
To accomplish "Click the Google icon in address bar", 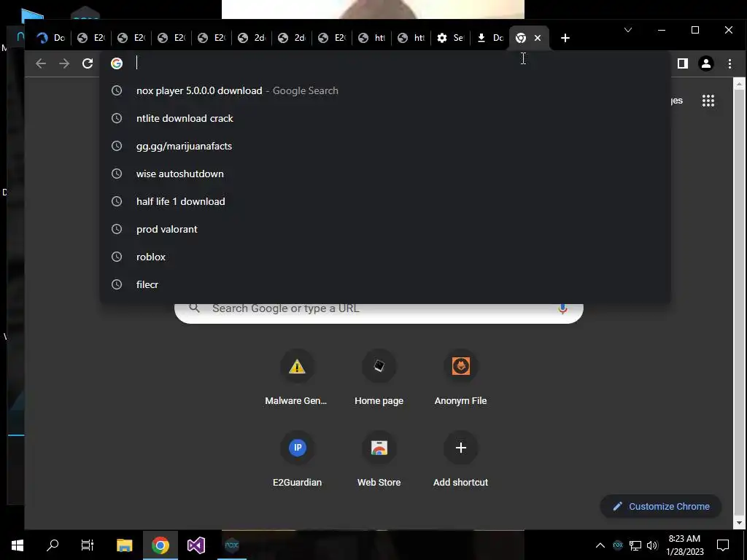I will tap(117, 63).
